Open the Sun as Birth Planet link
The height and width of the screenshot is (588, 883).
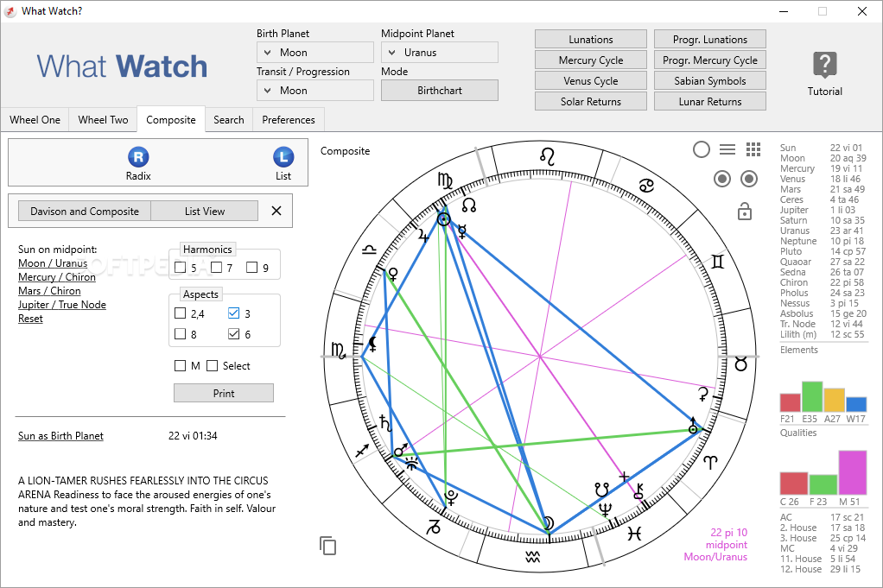click(x=60, y=436)
